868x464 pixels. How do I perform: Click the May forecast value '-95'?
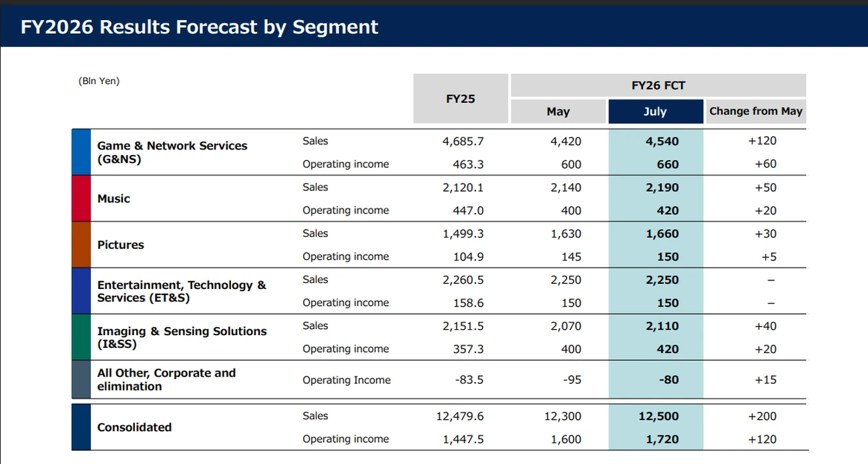[x=573, y=380]
